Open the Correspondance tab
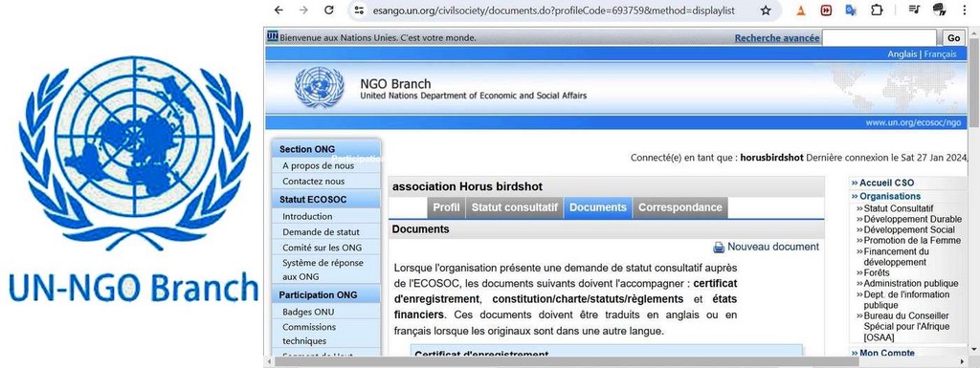980x368 pixels. 680,207
